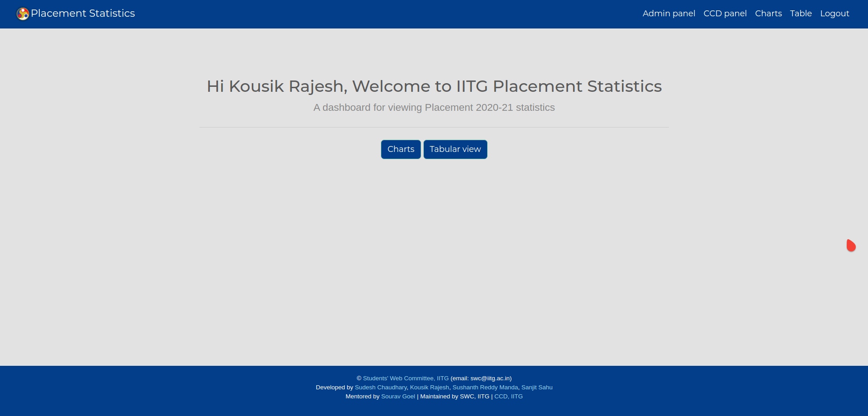Click the welcome heading 'Hi Kousik Rajesh' text
Viewport: 868px width, 416px height.
coord(277,86)
